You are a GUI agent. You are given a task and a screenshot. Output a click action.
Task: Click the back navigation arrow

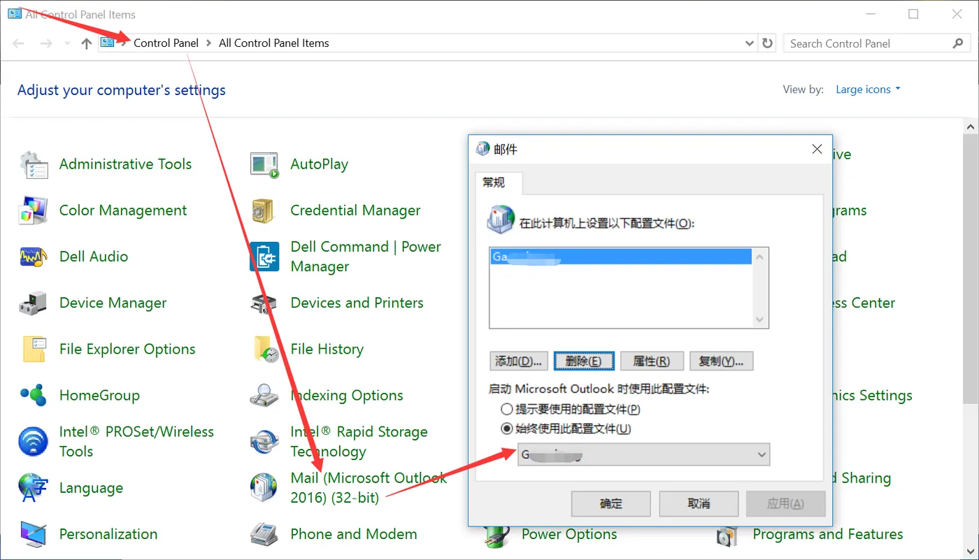pos(19,43)
